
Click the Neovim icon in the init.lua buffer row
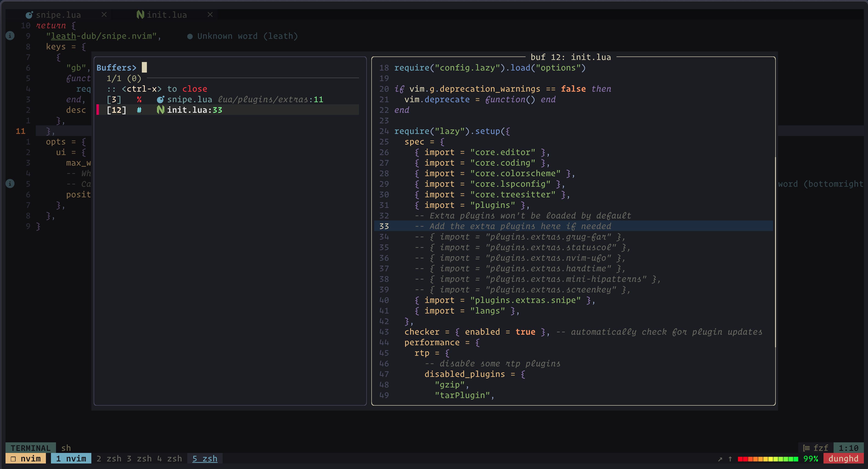(x=160, y=110)
